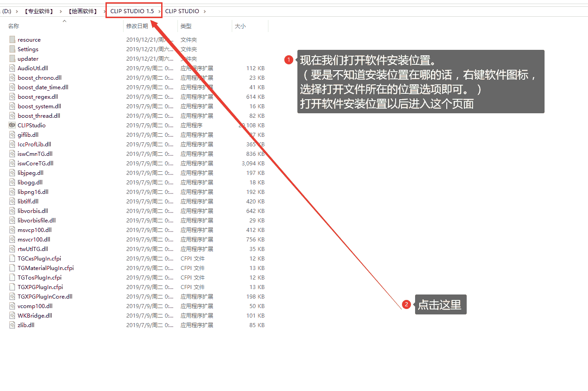Sort files by the 修改日期 column header
This screenshot has width=588, height=391.
137,26
